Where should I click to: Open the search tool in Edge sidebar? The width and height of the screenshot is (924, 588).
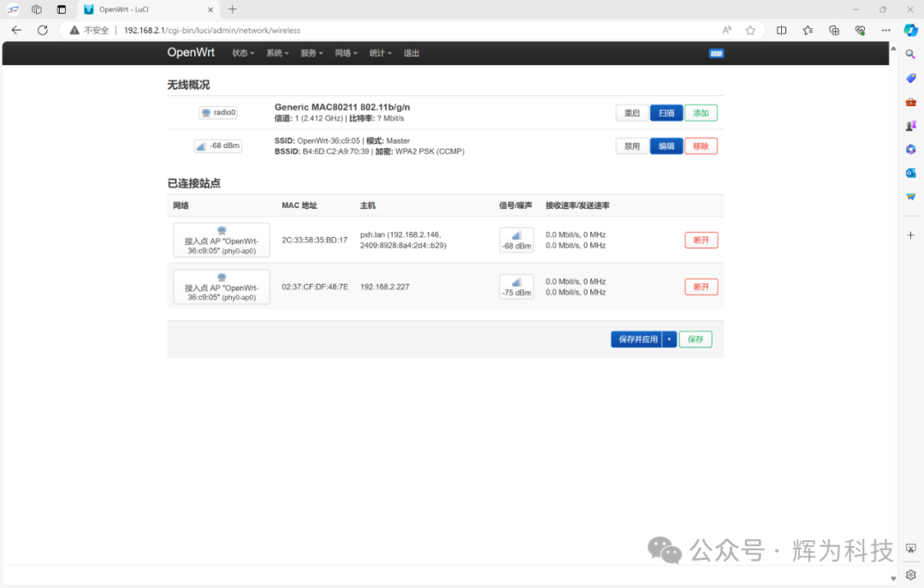910,53
